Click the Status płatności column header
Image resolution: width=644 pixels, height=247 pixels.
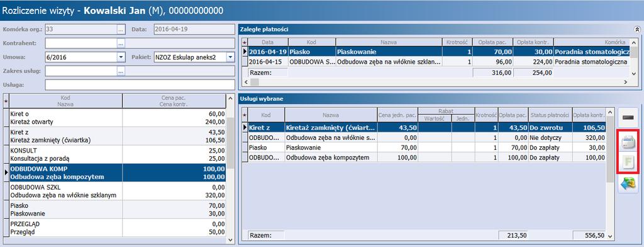click(x=550, y=115)
